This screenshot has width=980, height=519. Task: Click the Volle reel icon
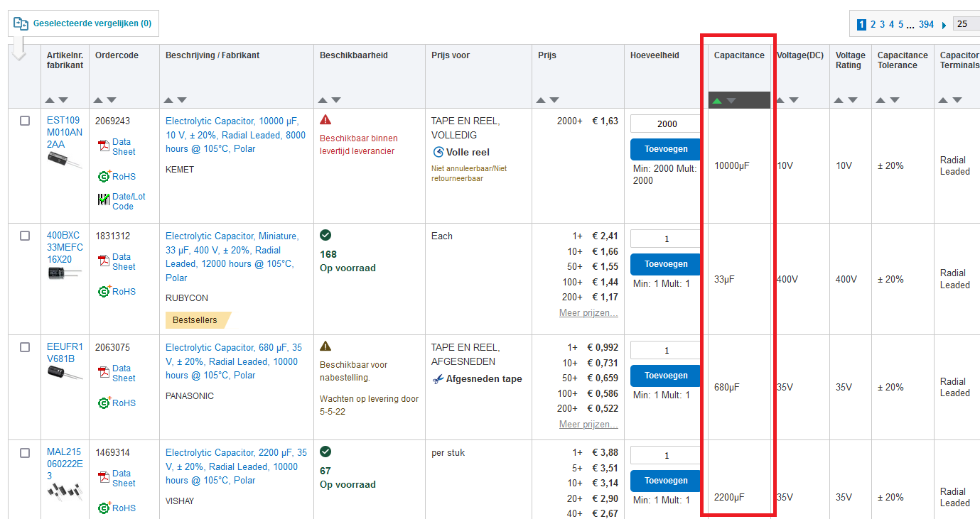tap(438, 152)
